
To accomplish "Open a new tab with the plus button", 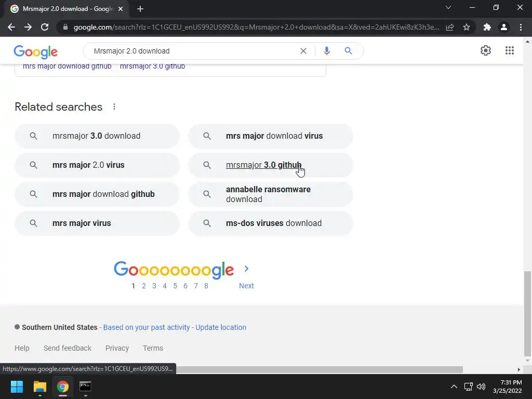I will point(140,9).
